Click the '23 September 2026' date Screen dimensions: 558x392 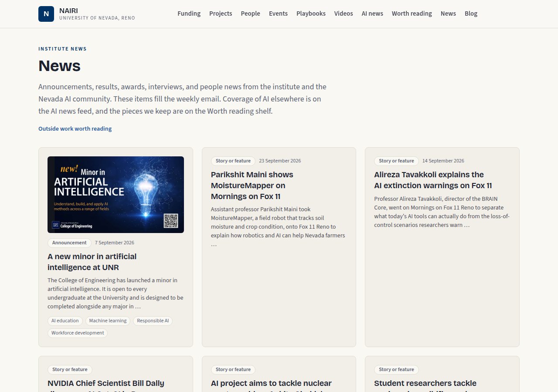(280, 161)
